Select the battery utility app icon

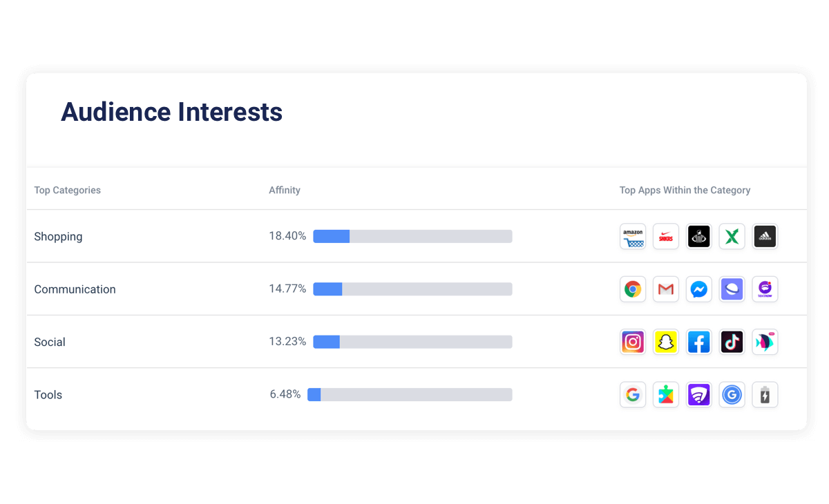pos(765,394)
